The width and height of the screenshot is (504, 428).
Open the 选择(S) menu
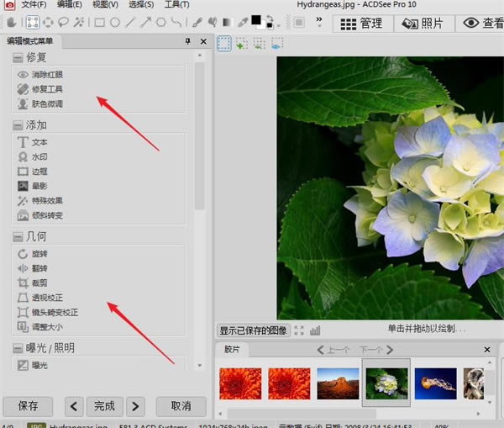point(141,4)
